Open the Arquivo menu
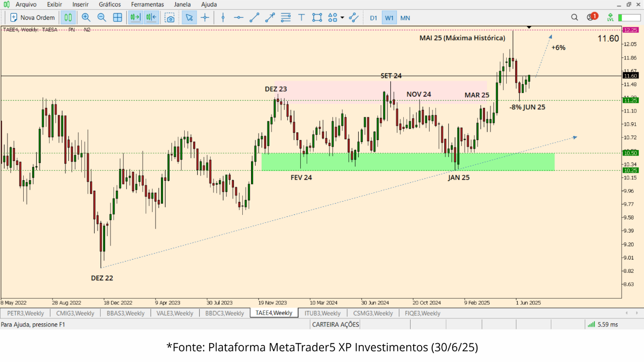The height and width of the screenshot is (362, 644). [x=26, y=4]
